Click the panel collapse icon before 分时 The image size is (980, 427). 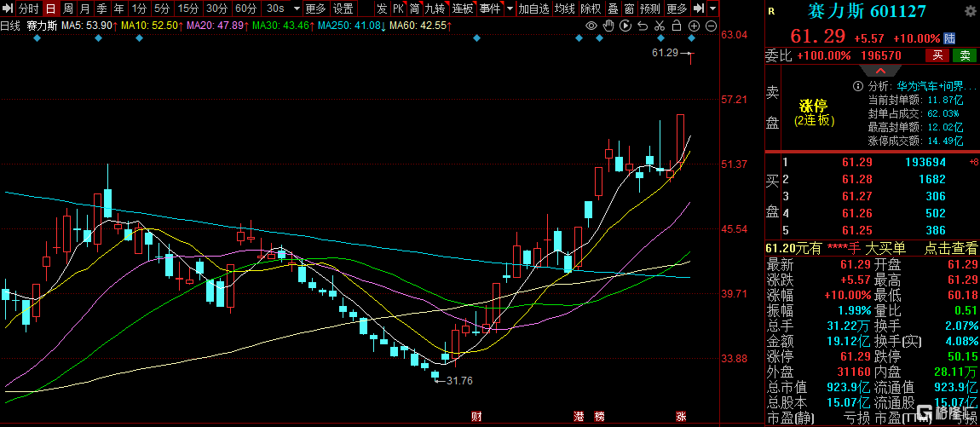(x=8, y=9)
